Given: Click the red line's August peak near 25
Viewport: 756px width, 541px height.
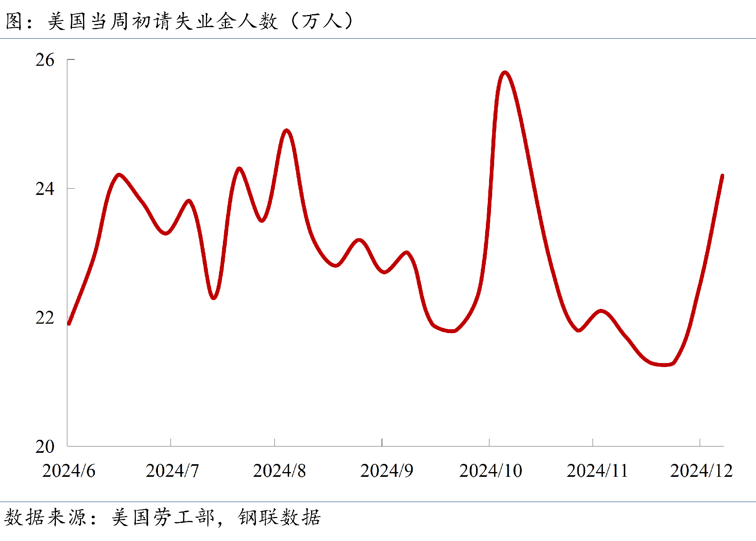Looking at the screenshot, I should [x=286, y=131].
